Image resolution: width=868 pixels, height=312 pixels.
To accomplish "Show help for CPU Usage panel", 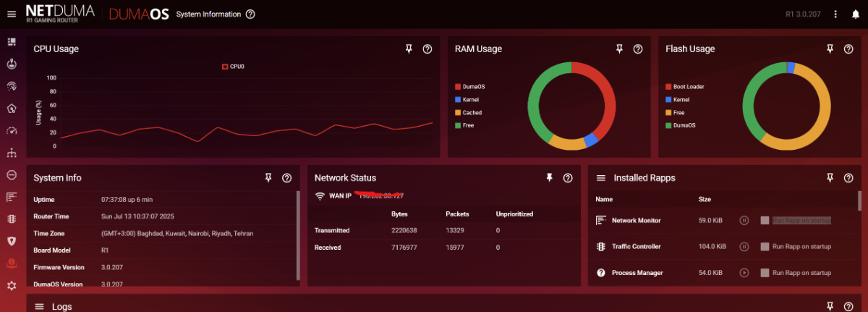I will [x=427, y=49].
